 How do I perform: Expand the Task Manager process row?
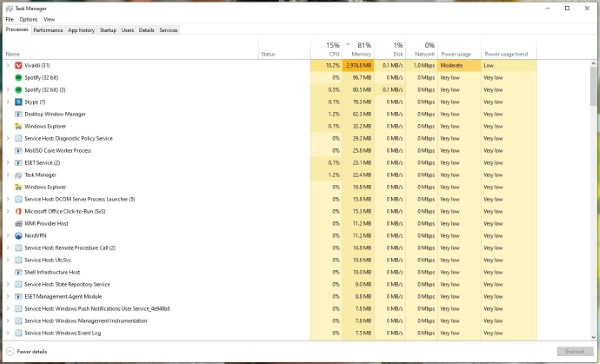click(x=8, y=175)
